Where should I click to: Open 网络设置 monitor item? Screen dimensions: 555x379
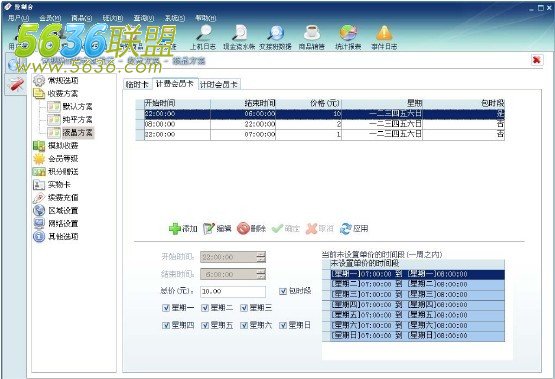(x=56, y=224)
